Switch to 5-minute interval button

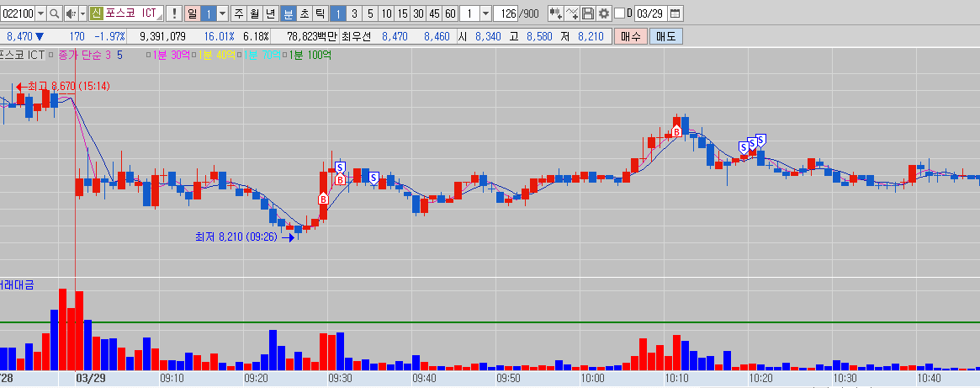click(369, 13)
